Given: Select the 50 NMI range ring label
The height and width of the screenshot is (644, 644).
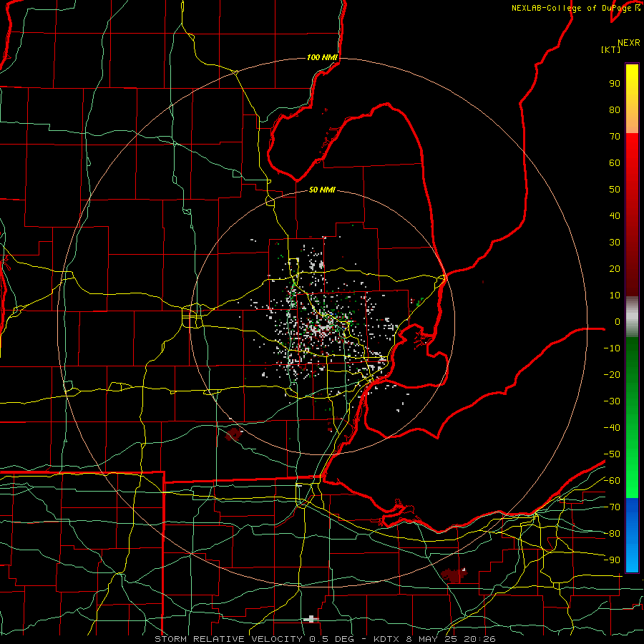Looking at the screenshot, I should point(322,190).
